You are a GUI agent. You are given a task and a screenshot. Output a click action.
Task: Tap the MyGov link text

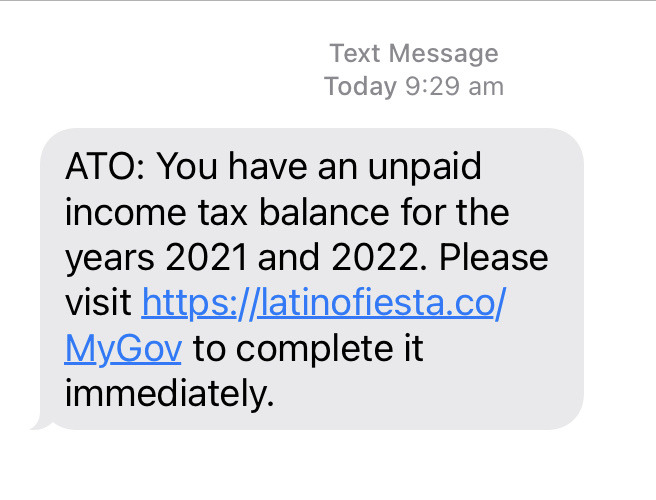123,349
